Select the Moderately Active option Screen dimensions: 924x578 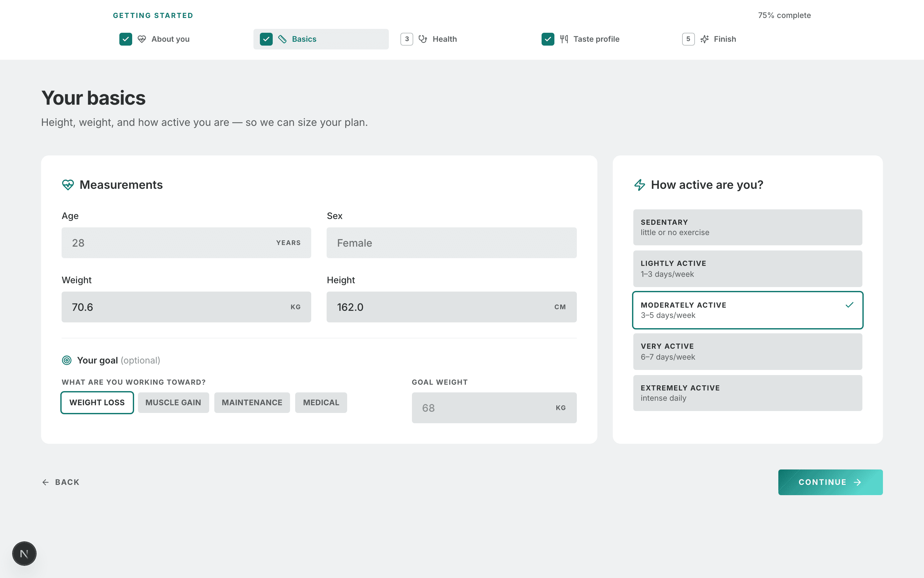click(x=747, y=310)
